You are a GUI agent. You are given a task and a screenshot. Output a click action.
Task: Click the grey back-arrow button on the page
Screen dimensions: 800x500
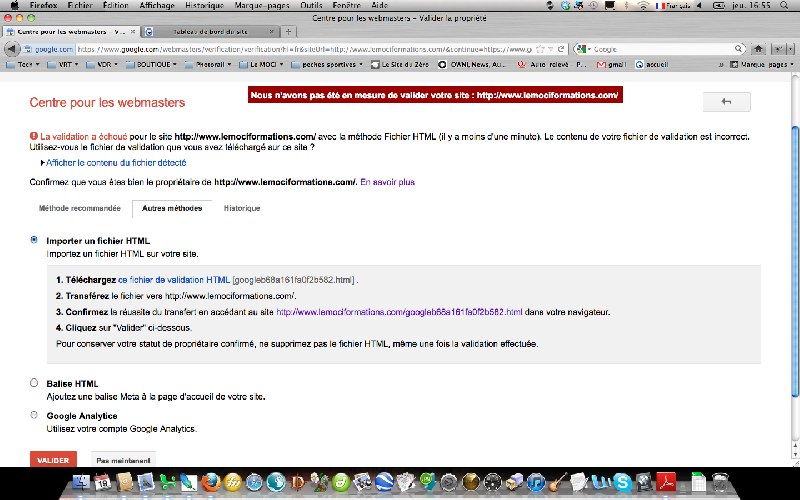(726, 101)
